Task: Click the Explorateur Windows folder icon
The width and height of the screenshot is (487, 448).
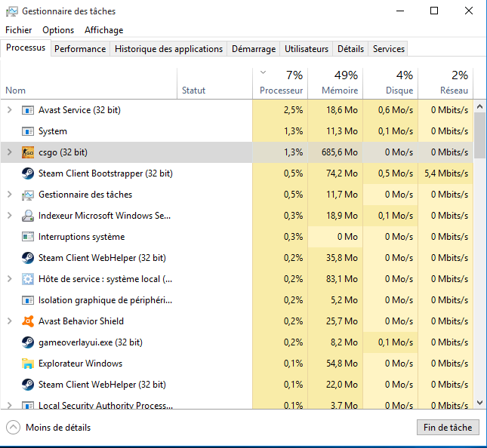Action: [28, 364]
